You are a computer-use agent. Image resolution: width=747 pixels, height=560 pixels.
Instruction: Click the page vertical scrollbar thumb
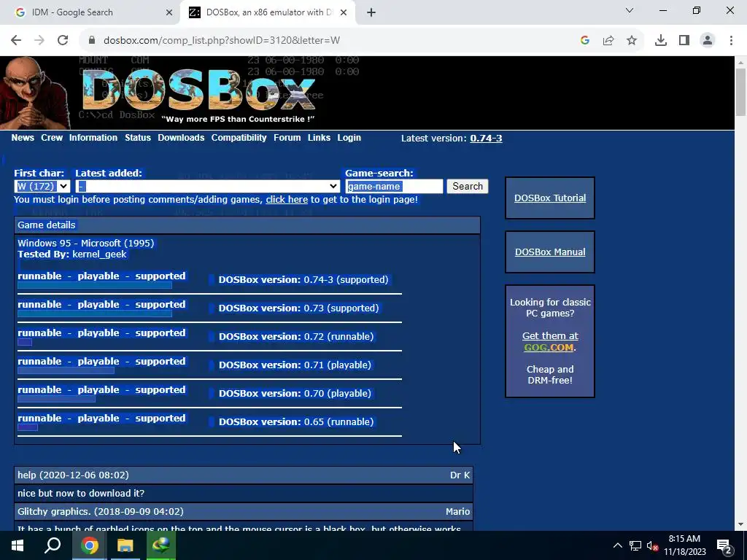pyautogui.click(x=740, y=92)
